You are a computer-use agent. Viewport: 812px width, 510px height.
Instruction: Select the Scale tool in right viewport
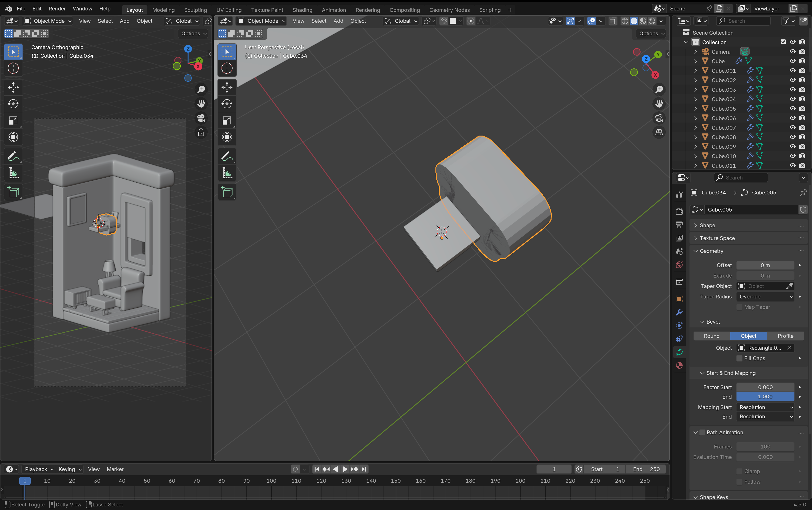tap(227, 120)
